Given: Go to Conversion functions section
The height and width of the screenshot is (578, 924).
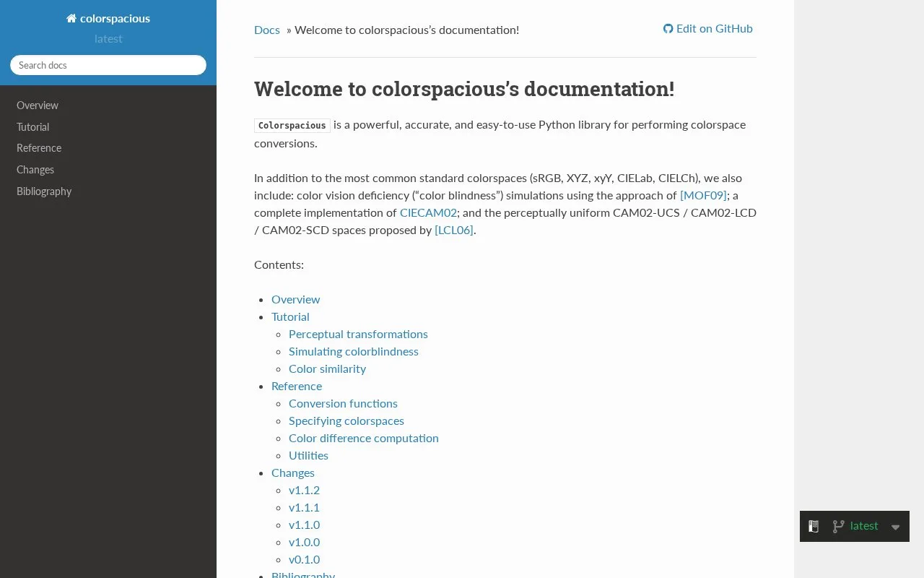Looking at the screenshot, I should 344,403.
